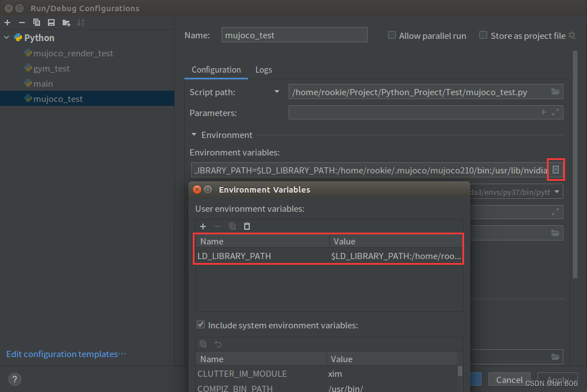Uncheck Include system environment variables

(x=201, y=324)
